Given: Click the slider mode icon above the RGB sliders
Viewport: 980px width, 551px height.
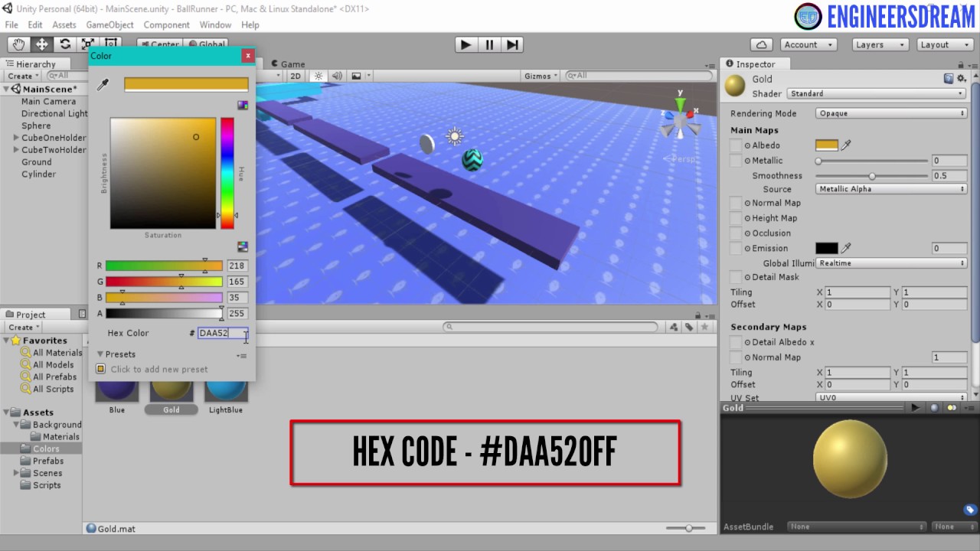Looking at the screenshot, I should click(x=243, y=246).
